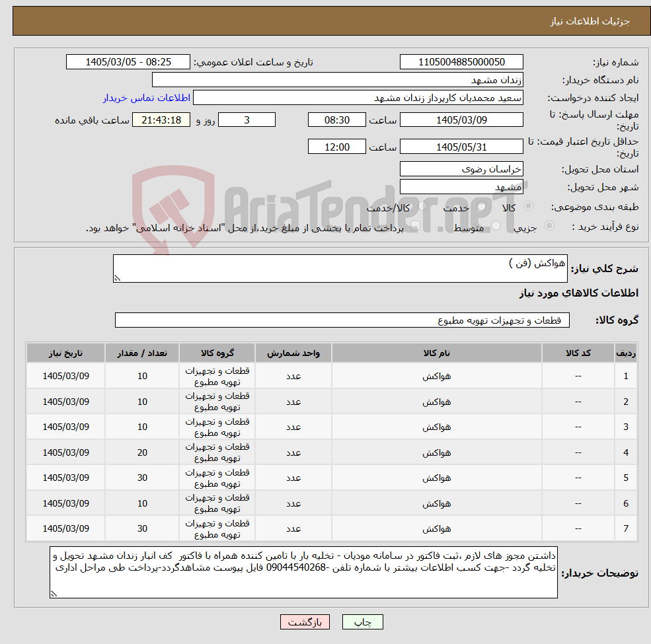Click the اطلاعات کالاهای مورد نیاز heading
The image size is (651, 644).
pos(578,293)
